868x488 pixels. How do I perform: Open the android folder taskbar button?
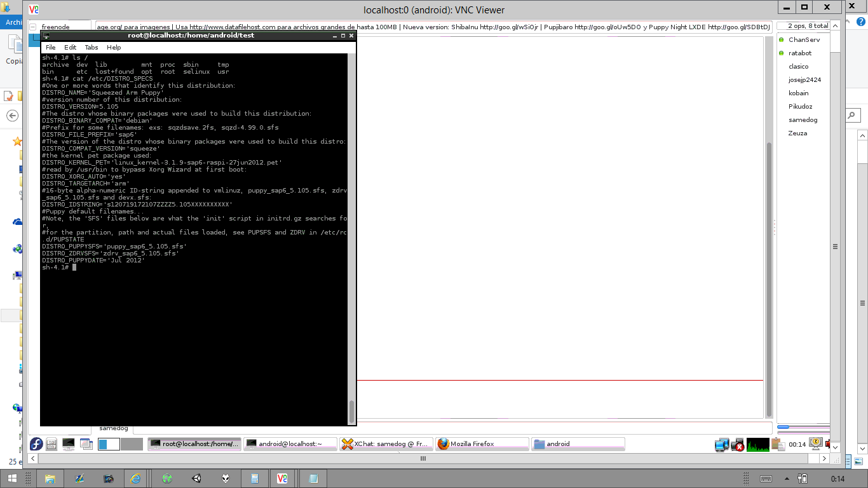point(578,444)
